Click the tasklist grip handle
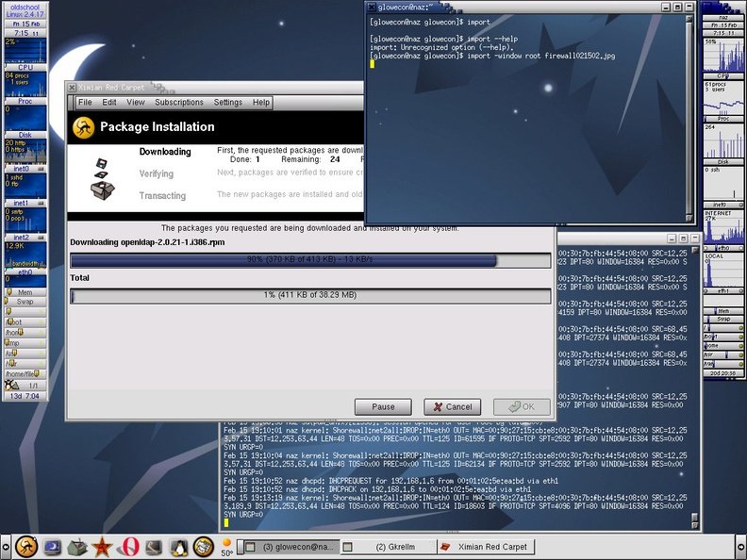The image size is (747, 560). 241,547
